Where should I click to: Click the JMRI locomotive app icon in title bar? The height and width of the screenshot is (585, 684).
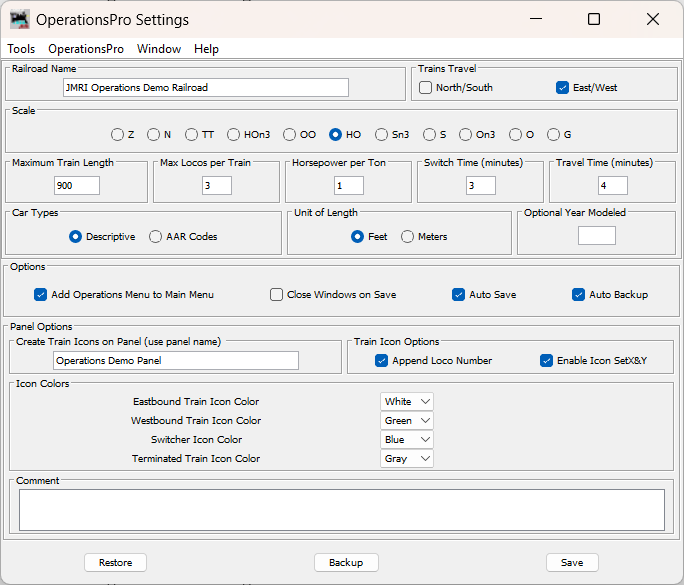point(20,19)
